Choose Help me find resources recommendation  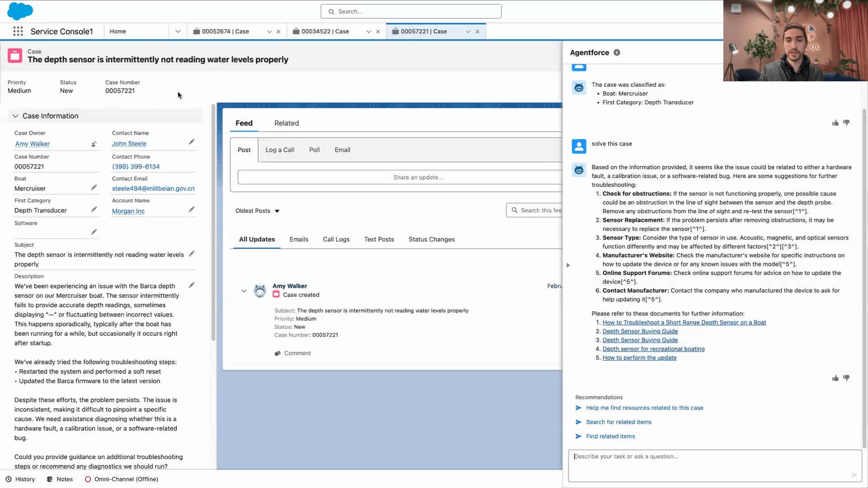[x=645, y=408]
